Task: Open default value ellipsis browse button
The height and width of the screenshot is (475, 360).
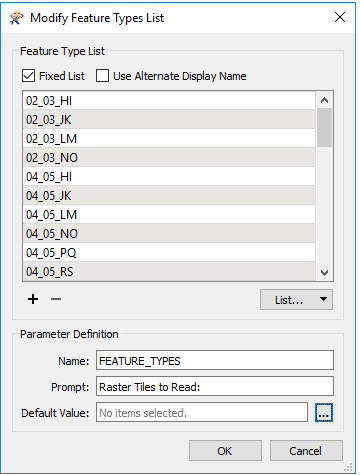Action: click(x=324, y=413)
